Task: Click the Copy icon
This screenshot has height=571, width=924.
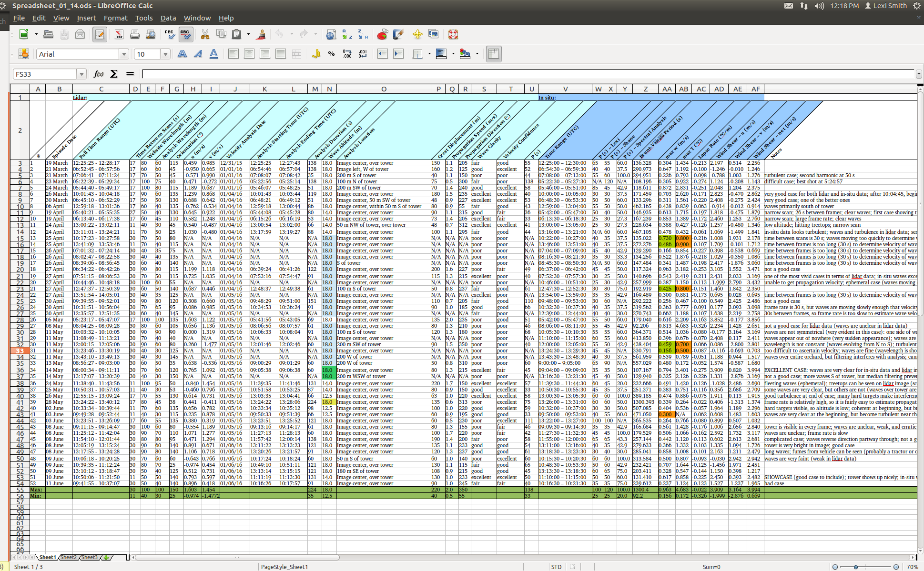Action: 221,34
